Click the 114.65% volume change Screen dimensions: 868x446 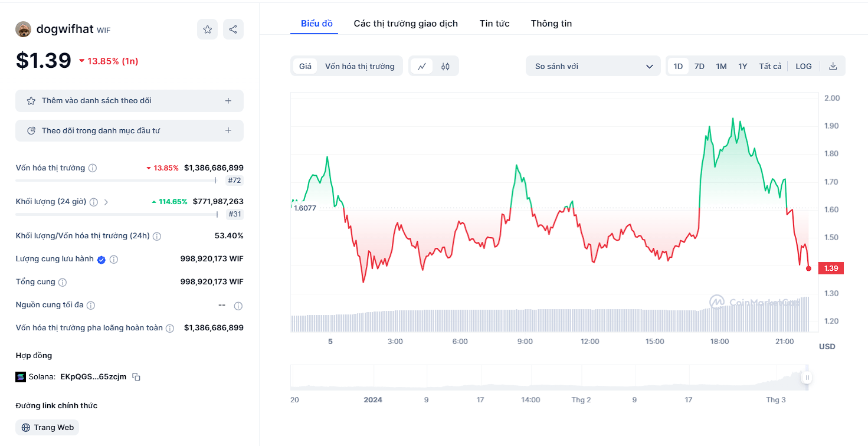[x=170, y=202]
